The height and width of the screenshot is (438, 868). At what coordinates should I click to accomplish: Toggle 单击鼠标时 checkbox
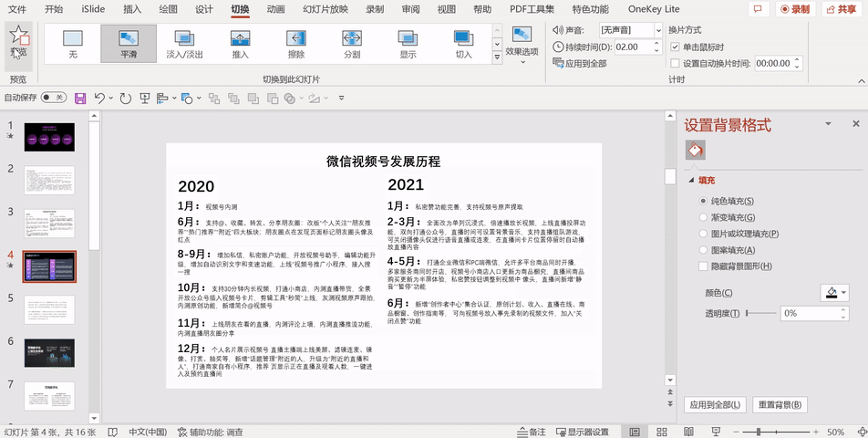point(675,47)
